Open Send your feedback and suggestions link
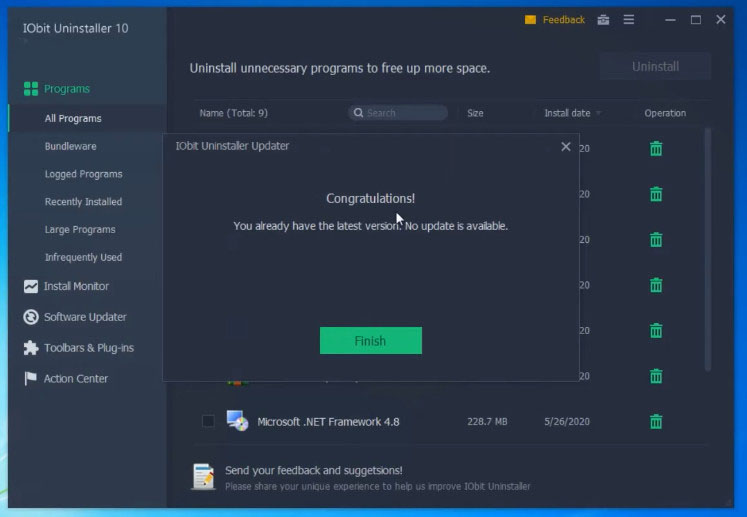The image size is (747, 517). click(x=313, y=470)
